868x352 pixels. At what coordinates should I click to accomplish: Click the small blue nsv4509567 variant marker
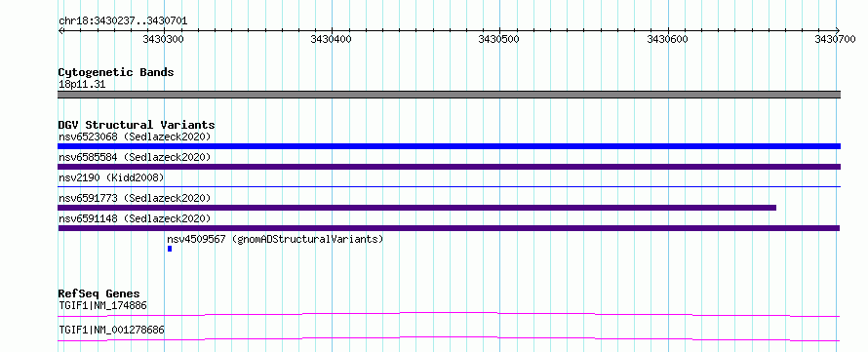pos(170,249)
